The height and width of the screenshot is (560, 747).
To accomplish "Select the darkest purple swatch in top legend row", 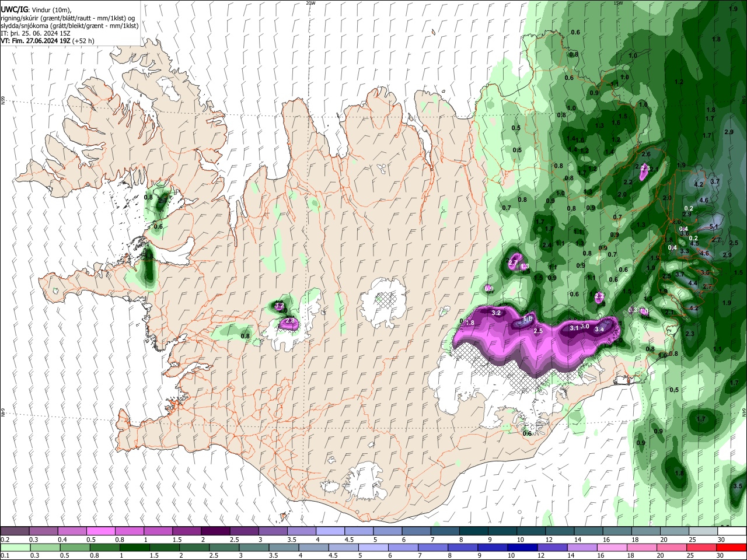I will 214,531.
